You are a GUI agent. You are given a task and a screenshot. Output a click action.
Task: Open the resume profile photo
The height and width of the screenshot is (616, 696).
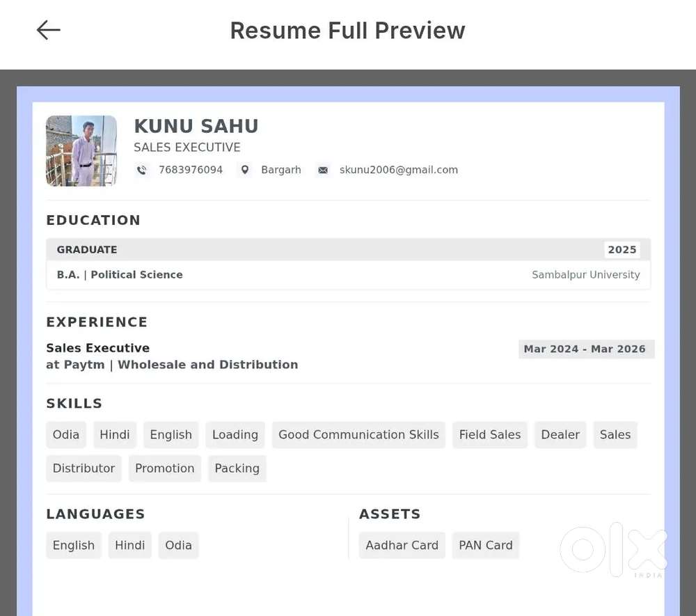tap(81, 151)
